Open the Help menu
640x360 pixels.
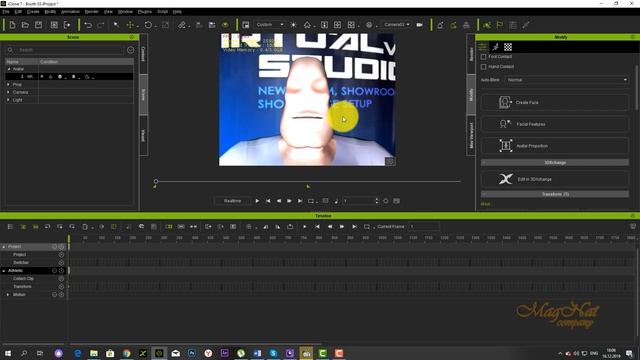click(177, 12)
